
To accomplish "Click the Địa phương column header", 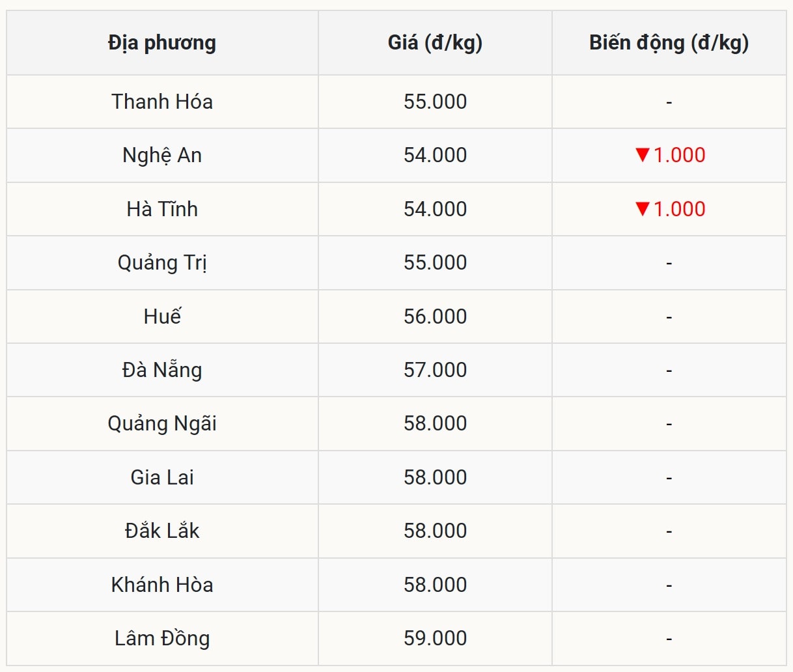I will [162, 43].
